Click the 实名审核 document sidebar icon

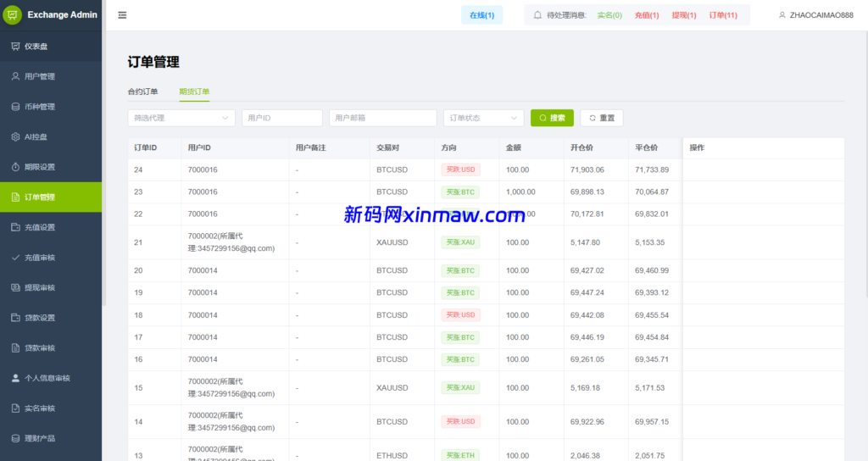(x=15, y=408)
